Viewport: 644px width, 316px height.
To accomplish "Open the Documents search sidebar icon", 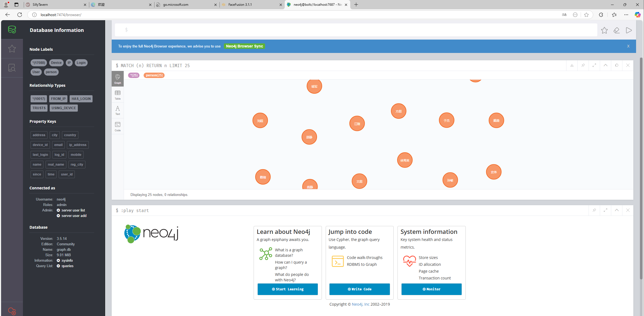I will click(12, 68).
